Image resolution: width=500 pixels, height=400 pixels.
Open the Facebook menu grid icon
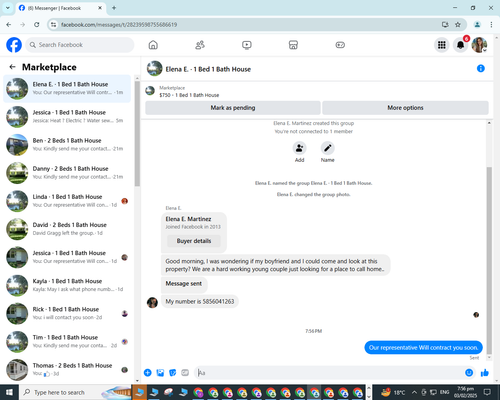(442, 45)
